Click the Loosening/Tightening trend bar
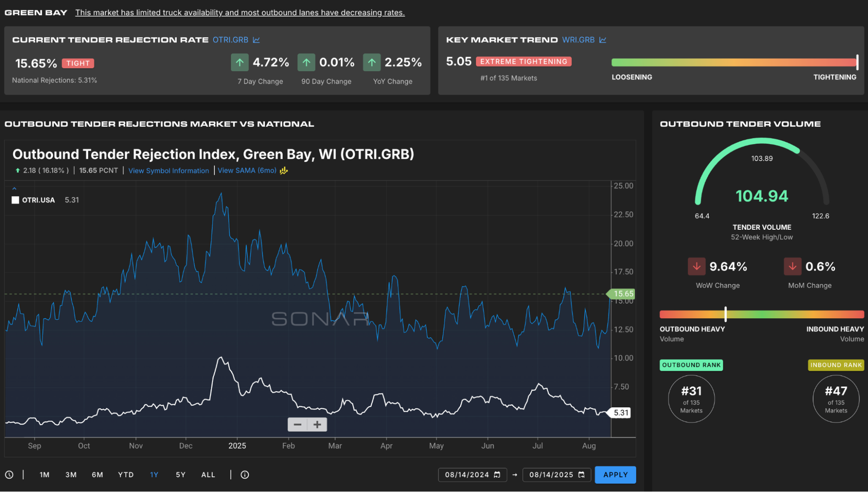Screen dimensions: 868x492 pyautogui.click(x=734, y=62)
